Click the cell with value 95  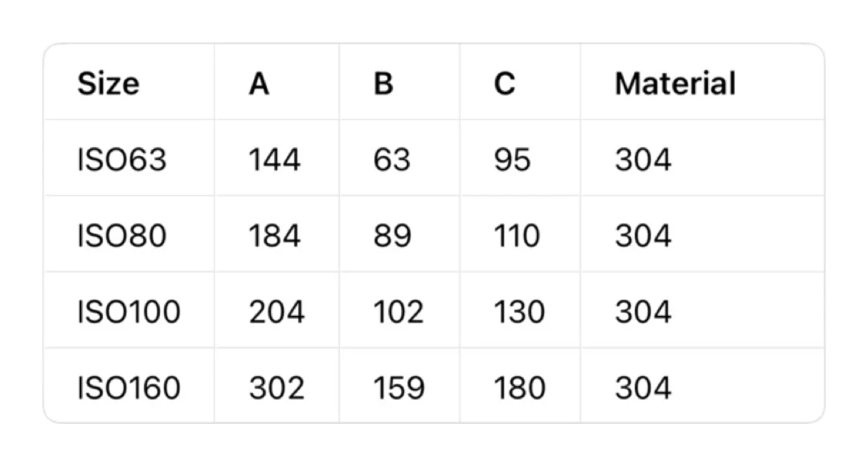(513, 159)
